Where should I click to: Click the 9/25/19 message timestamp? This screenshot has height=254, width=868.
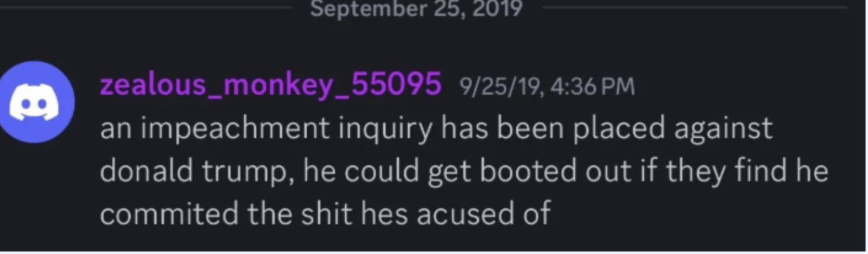click(x=547, y=86)
